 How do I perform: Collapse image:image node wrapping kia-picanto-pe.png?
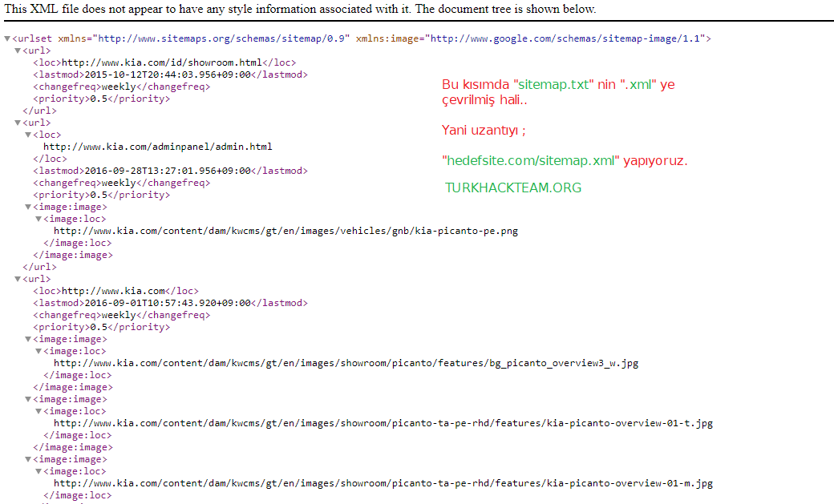tap(28, 207)
